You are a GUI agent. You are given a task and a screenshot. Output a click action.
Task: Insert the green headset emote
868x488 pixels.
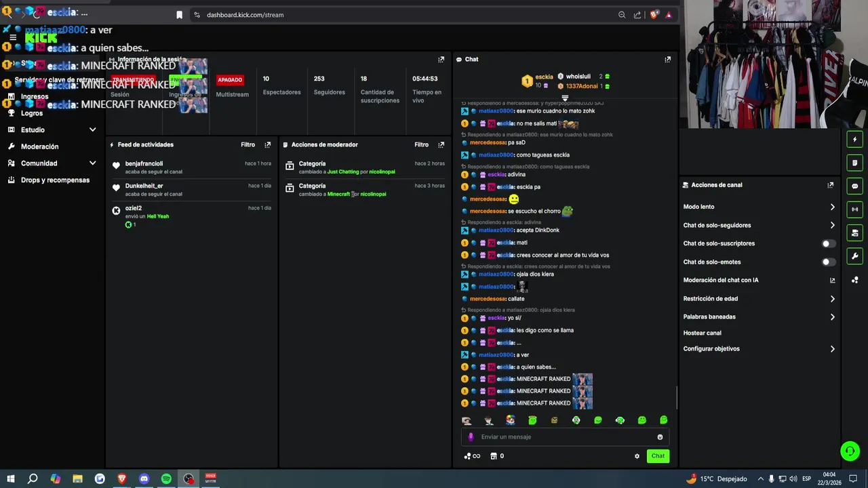click(620, 420)
